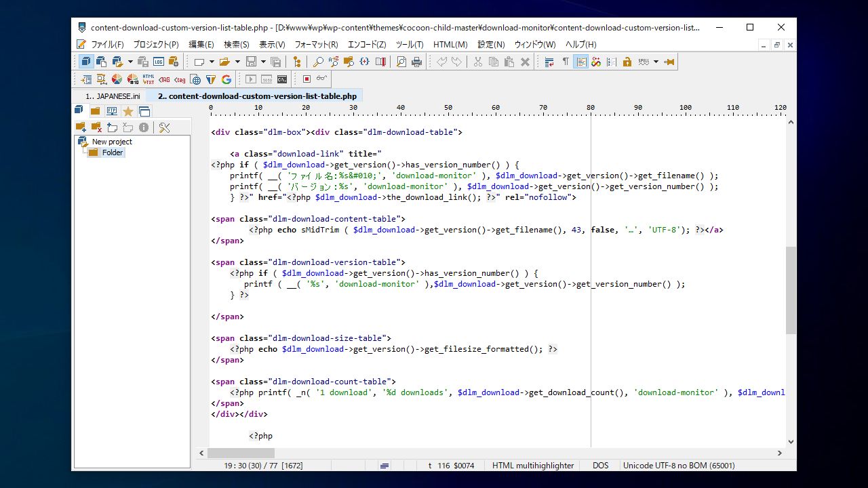This screenshot has width=868, height=488.
Task: Toggle line numbers icon
Action: point(612,62)
